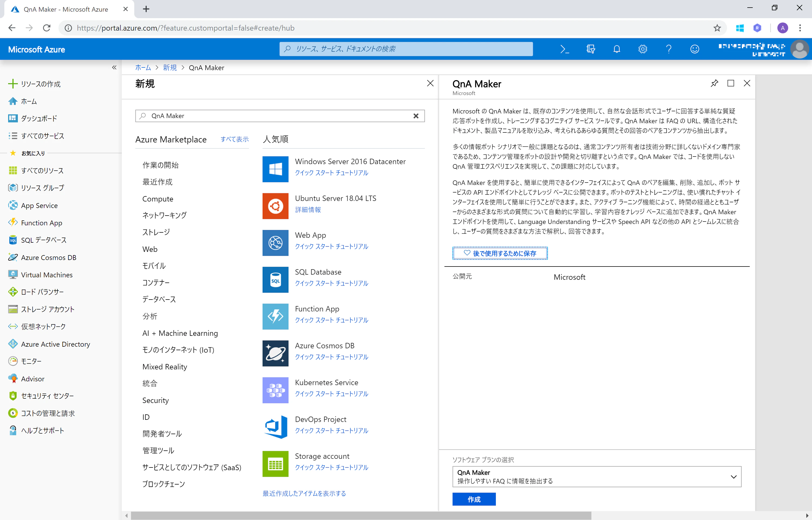Click the Function App tile icon
Screen dimensions: 812x520
tap(275, 316)
